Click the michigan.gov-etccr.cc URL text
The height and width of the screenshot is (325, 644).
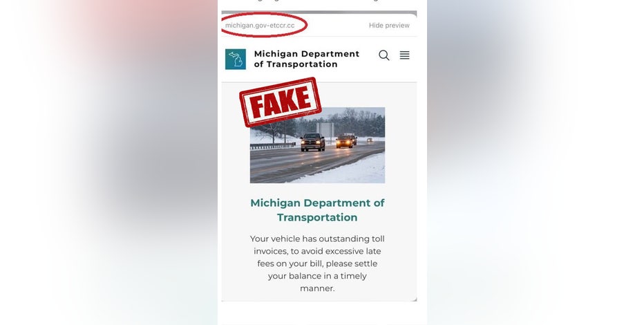coord(260,26)
